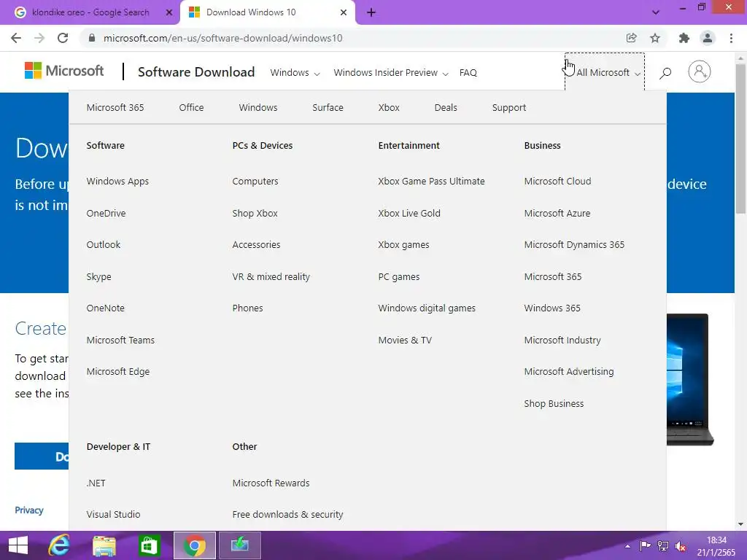Viewport: 747px width, 560px height.
Task: Select Support from the menu
Action: tap(509, 108)
